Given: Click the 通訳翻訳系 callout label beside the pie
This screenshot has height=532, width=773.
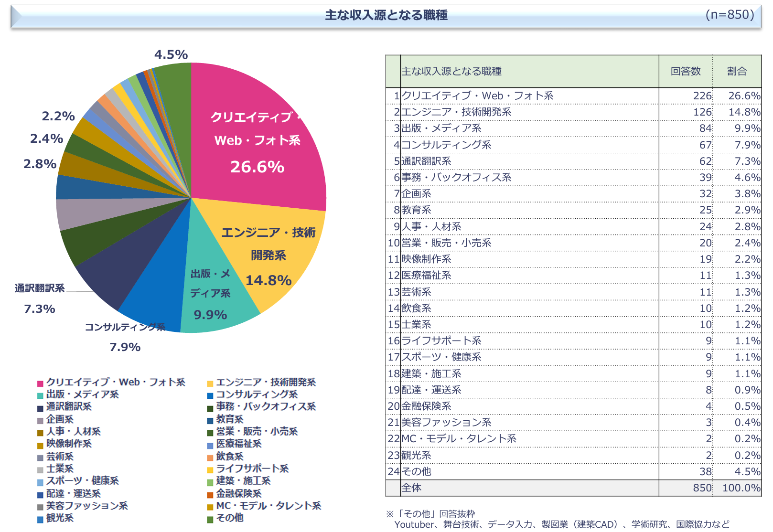Looking at the screenshot, I should pyautogui.click(x=40, y=288).
